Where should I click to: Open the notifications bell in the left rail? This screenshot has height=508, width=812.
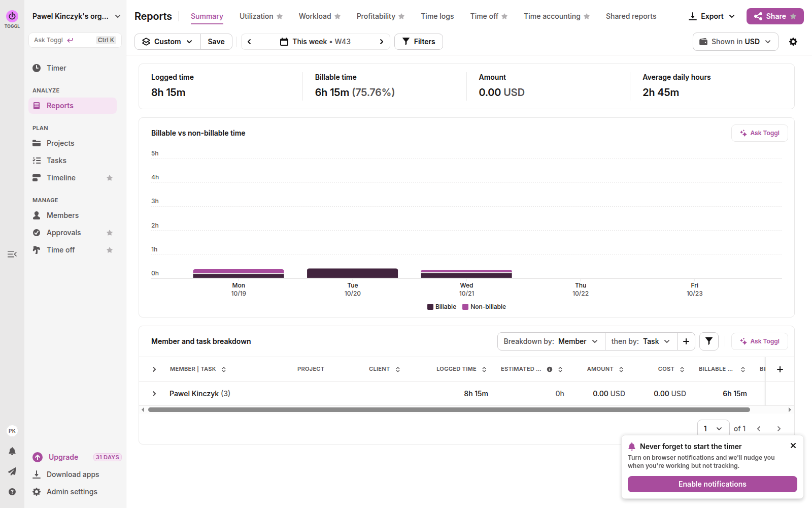coord(12,451)
